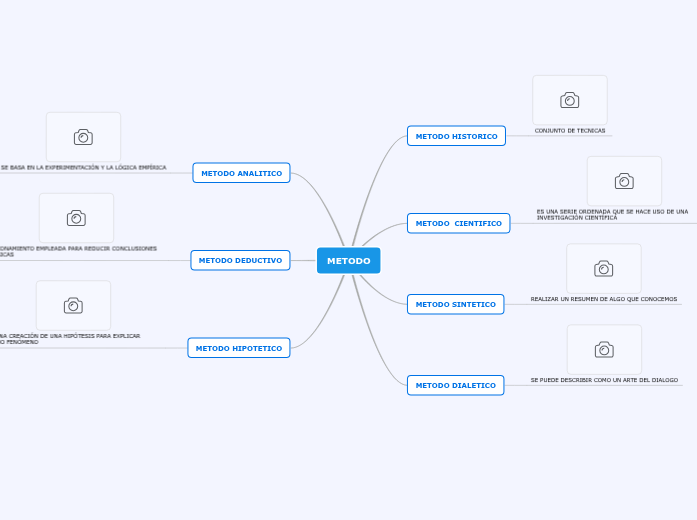The width and height of the screenshot is (697, 520).
Task: Select the METODO HISTORICO node
Action: pyautogui.click(x=456, y=136)
